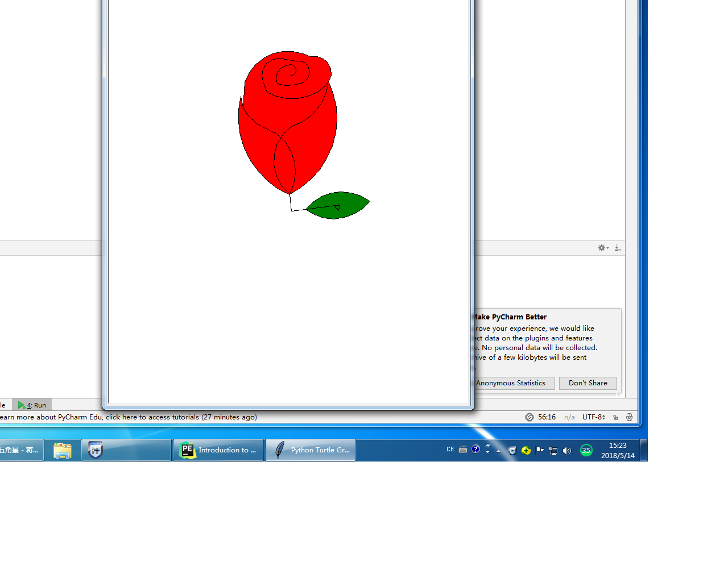
Task: Open the 4: Run tool window tab
Action: [x=32, y=405]
